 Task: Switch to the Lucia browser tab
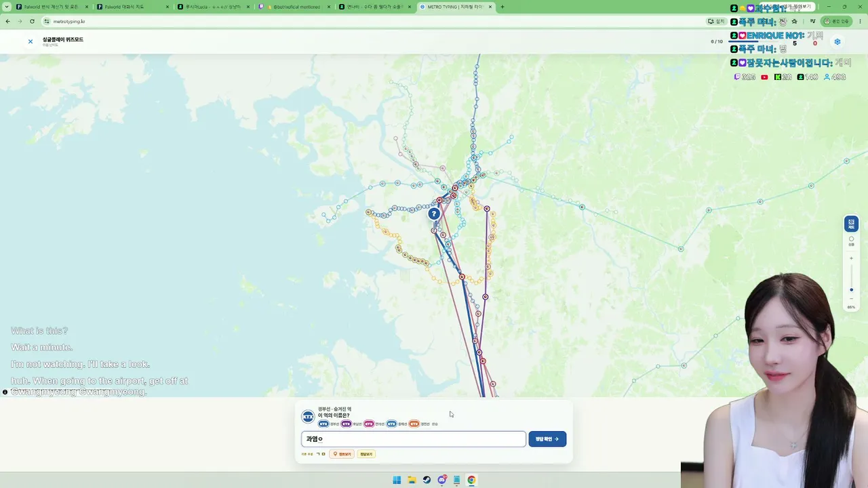click(x=213, y=7)
